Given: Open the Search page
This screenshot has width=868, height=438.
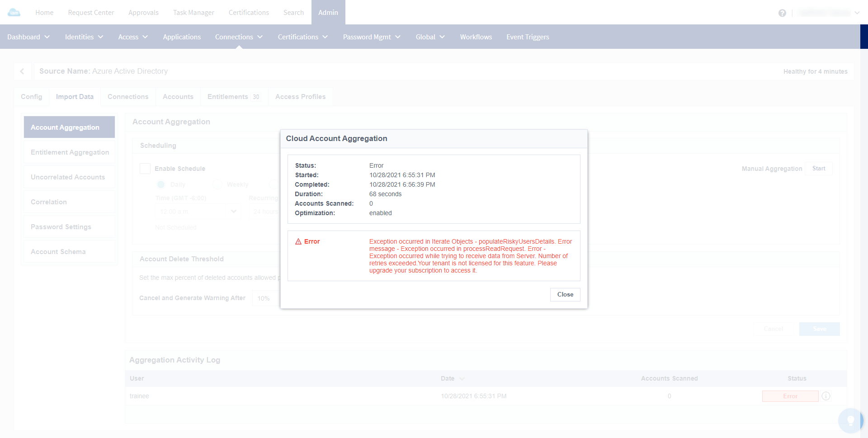Looking at the screenshot, I should (293, 13).
